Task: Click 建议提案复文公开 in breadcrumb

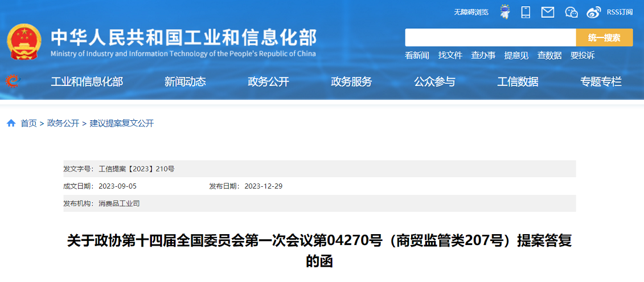Action: point(121,123)
